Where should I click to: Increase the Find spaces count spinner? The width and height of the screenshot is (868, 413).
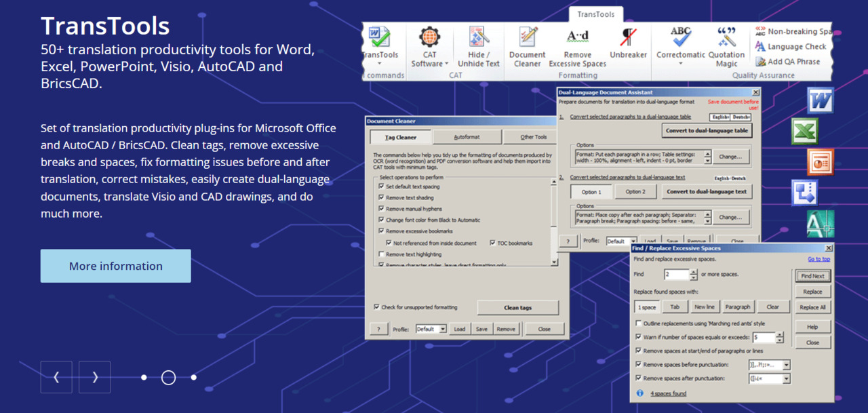click(x=693, y=272)
